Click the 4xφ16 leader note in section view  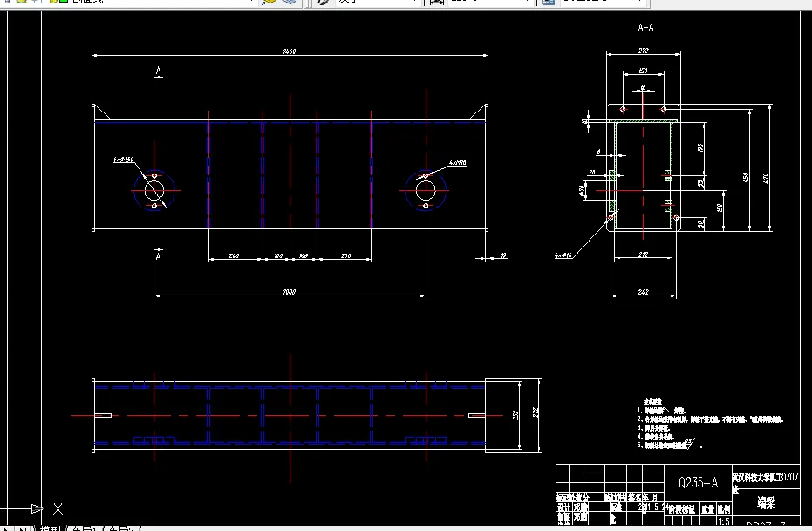click(x=563, y=255)
